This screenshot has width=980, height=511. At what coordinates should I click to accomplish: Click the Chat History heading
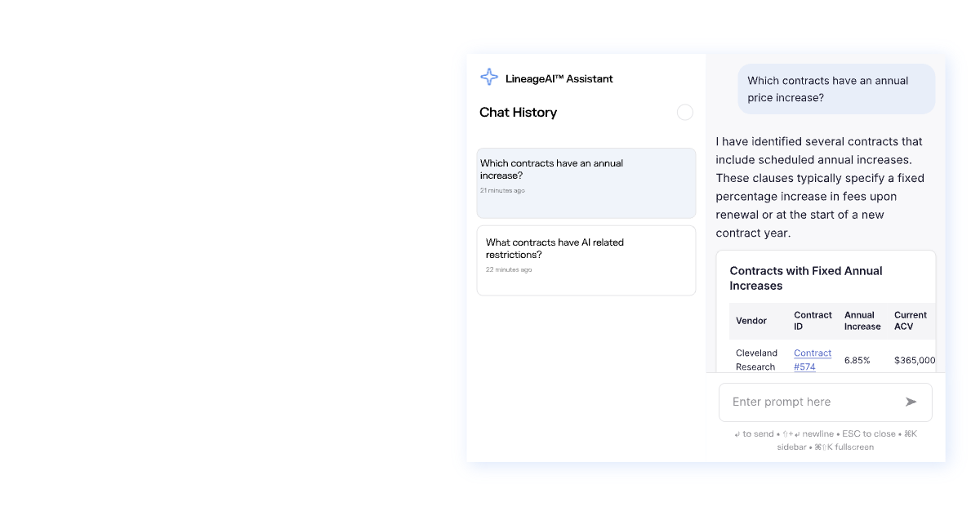coord(518,113)
